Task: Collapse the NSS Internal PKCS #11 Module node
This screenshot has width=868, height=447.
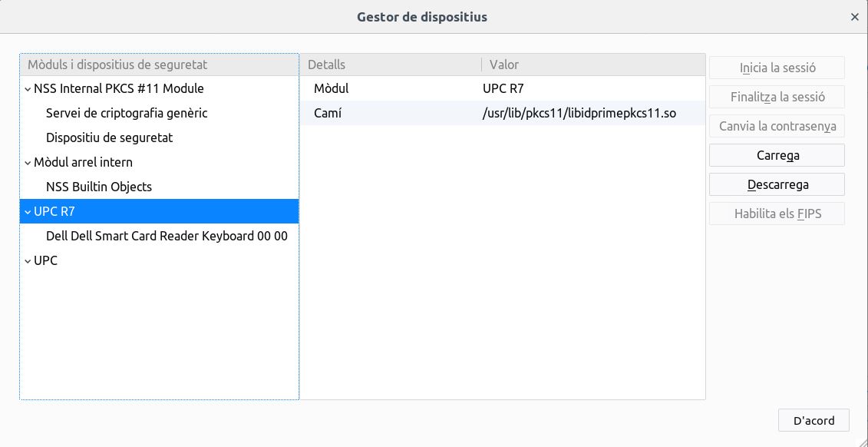Action: click(28, 89)
